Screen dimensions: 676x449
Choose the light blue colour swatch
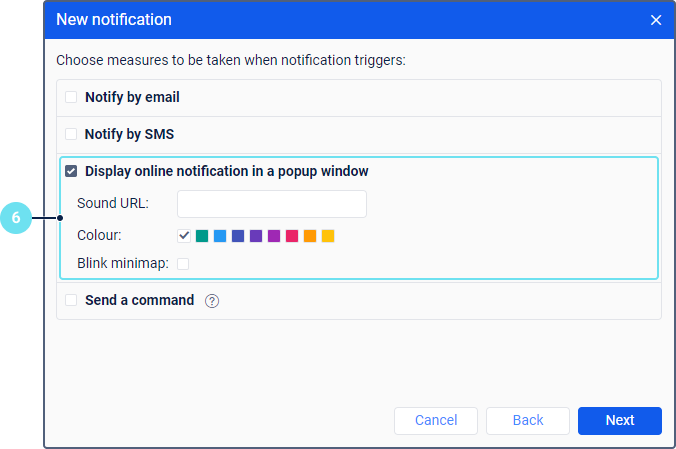point(220,236)
